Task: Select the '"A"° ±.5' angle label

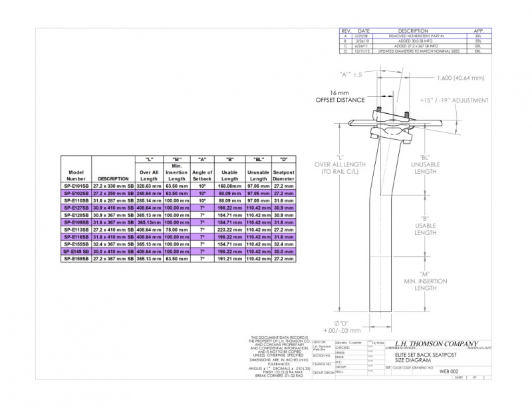Action: pyautogui.click(x=351, y=75)
